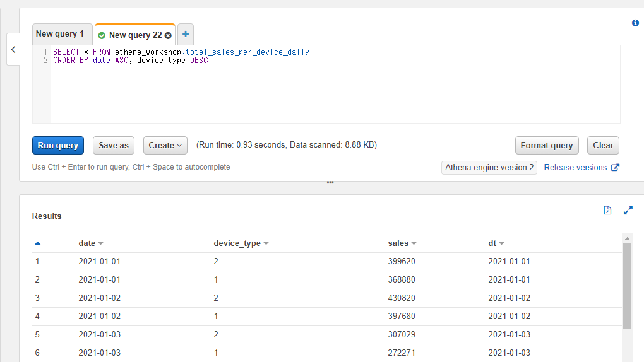Image resolution: width=644 pixels, height=362 pixels.
Task: Open the sales column dropdown
Action: (414, 243)
